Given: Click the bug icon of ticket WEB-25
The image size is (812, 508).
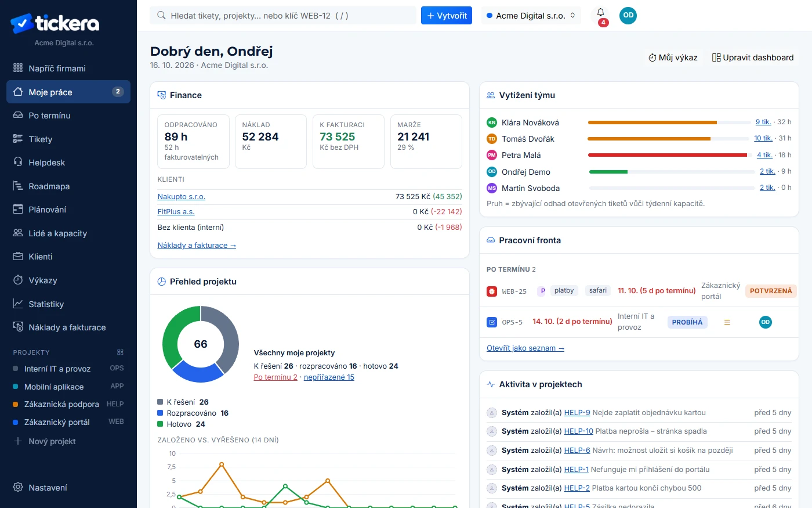Looking at the screenshot, I should pyautogui.click(x=492, y=291).
